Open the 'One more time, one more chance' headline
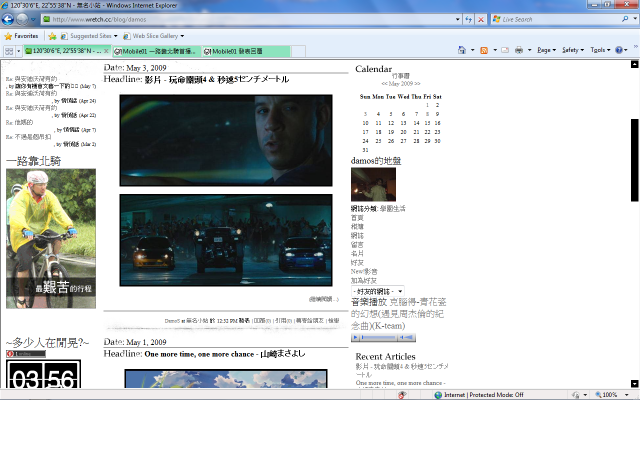The image size is (640, 461). (224, 354)
